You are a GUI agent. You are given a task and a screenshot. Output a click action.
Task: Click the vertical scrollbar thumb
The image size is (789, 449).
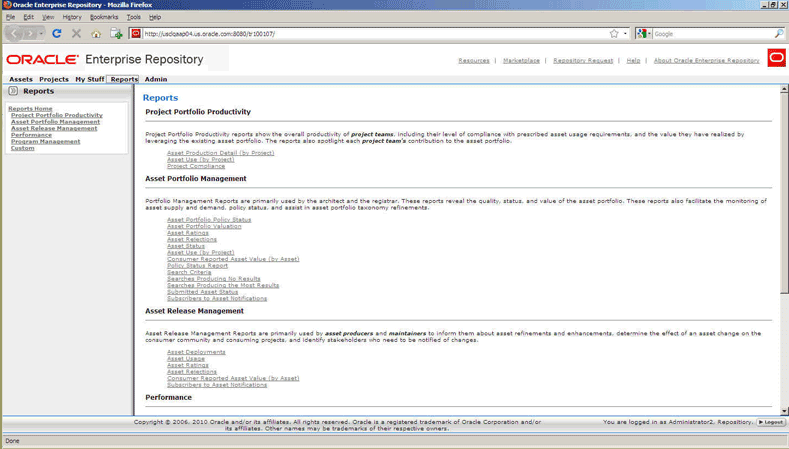tap(784, 193)
